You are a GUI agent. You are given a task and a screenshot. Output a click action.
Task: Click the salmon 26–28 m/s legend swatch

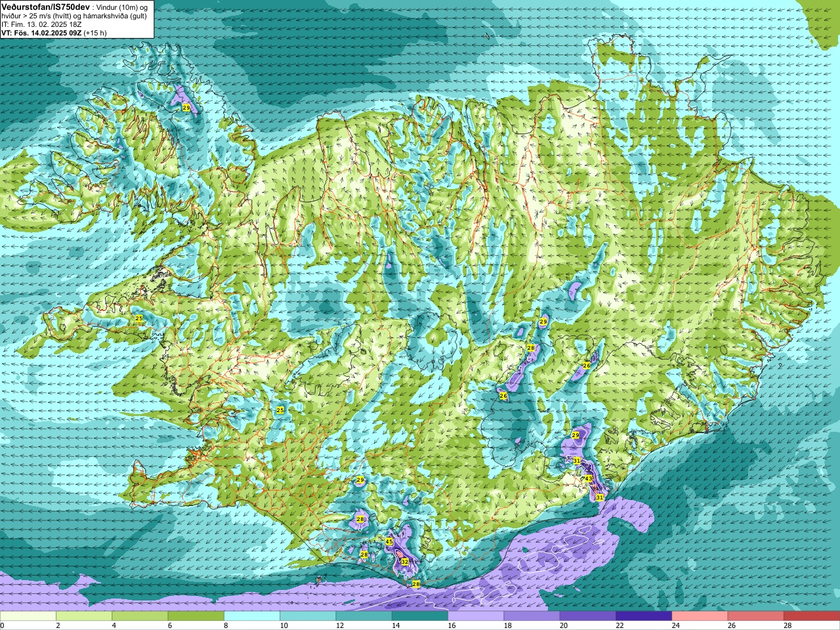pos(756,616)
